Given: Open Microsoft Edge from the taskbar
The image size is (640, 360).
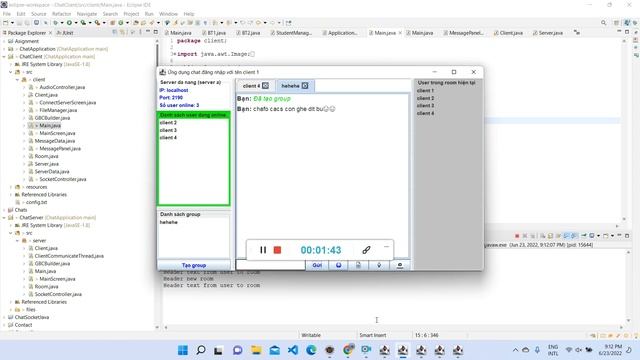Looking at the screenshot, I should point(311,350).
